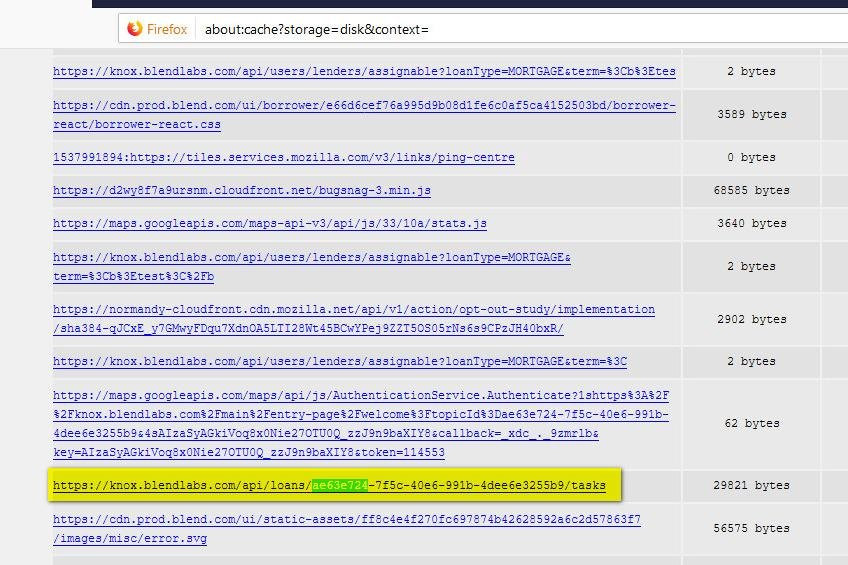
Task: Click the 56575 bytes size cell
Action: point(753,529)
